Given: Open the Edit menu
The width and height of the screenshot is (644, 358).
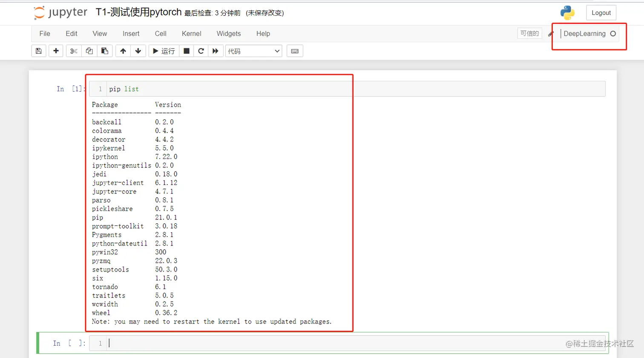Looking at the screenshot, I should [x=72, y=34].
